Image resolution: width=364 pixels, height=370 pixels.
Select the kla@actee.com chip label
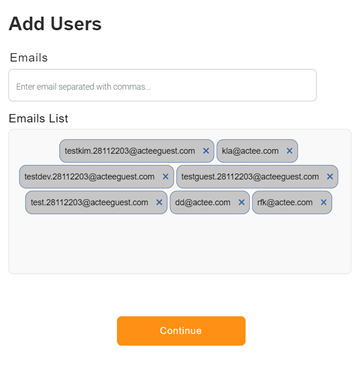coord(250,151)
